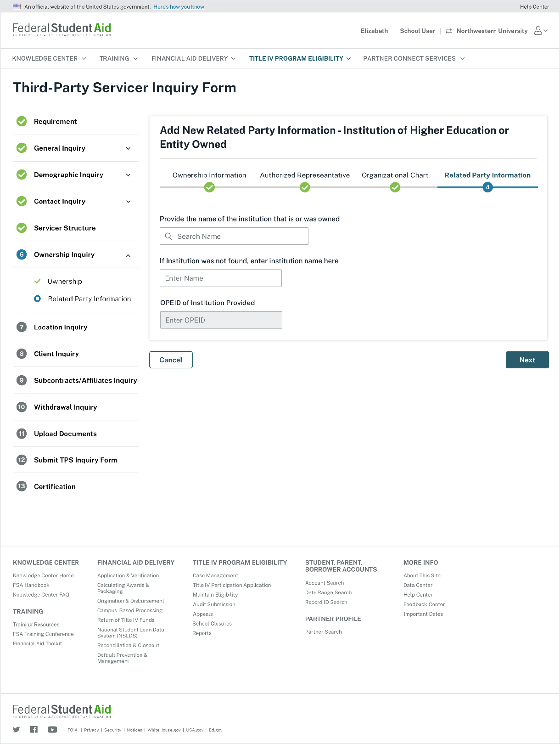
Task: Open the Ownership sub-item in sidebar
Action: [65, 281]
